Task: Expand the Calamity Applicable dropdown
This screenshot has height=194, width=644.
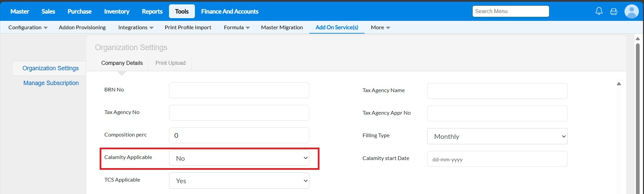Action: (x=239, y=158)
